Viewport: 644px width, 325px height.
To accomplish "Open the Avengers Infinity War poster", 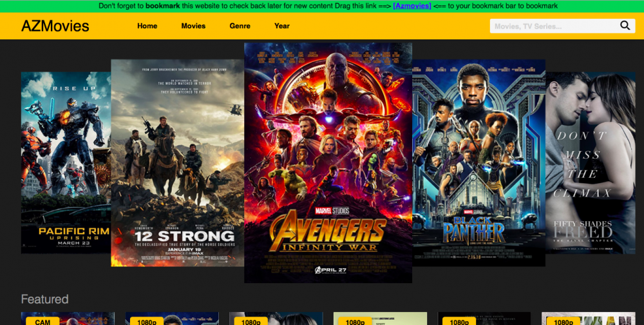I will point(328,162).
